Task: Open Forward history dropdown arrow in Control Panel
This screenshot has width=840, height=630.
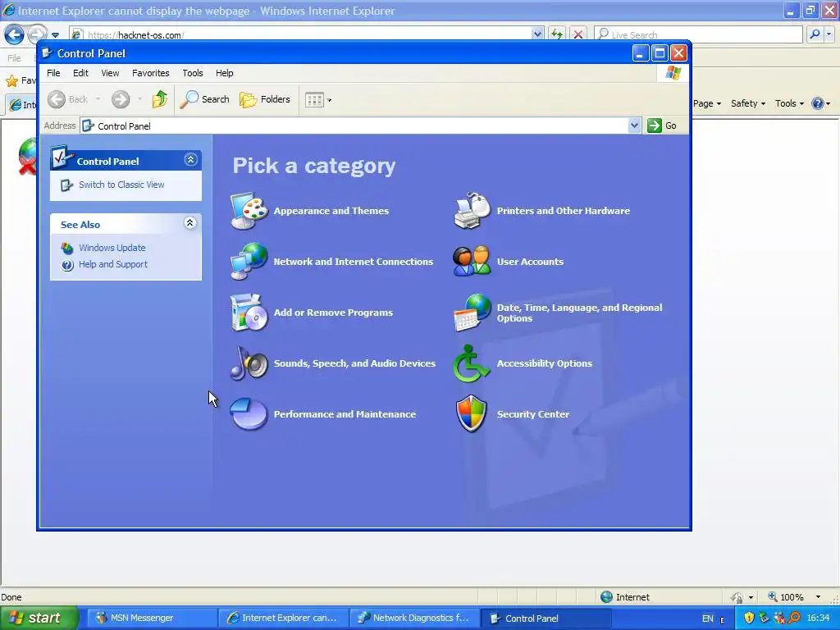Action: tap(139, 99)
